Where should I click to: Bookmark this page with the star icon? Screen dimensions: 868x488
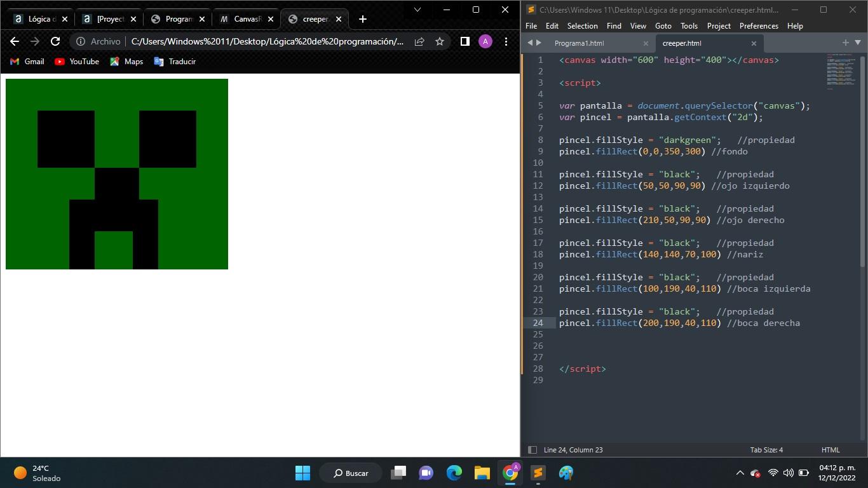coord(440,41)
